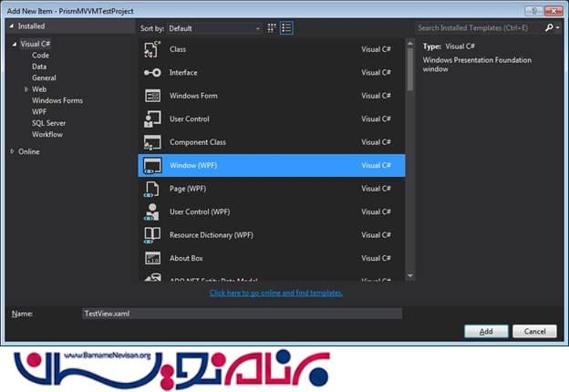Click the Online section label
Image resolution: width=569 pixels, height=392 pixels.
pos(29,151)
